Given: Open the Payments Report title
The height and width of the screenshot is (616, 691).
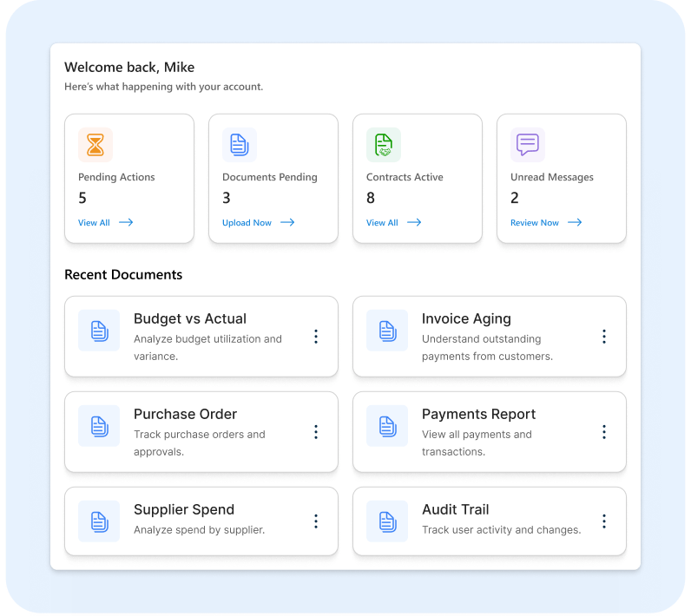Looking at the screenshot, I should [x=478, y=415].
